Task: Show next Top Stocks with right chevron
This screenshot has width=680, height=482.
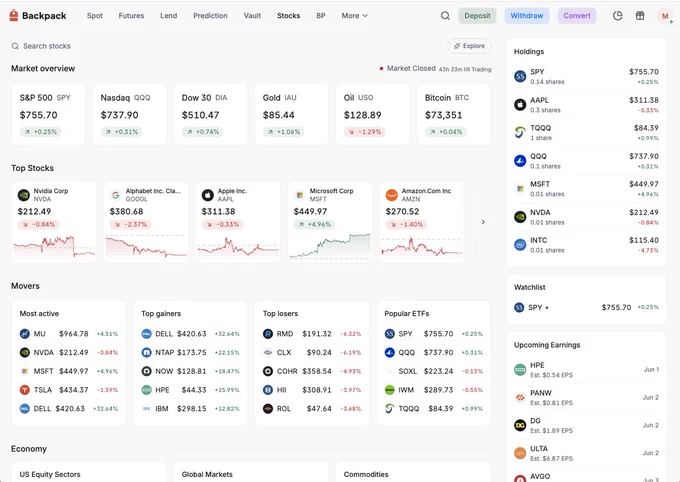Action: [483, 222]
